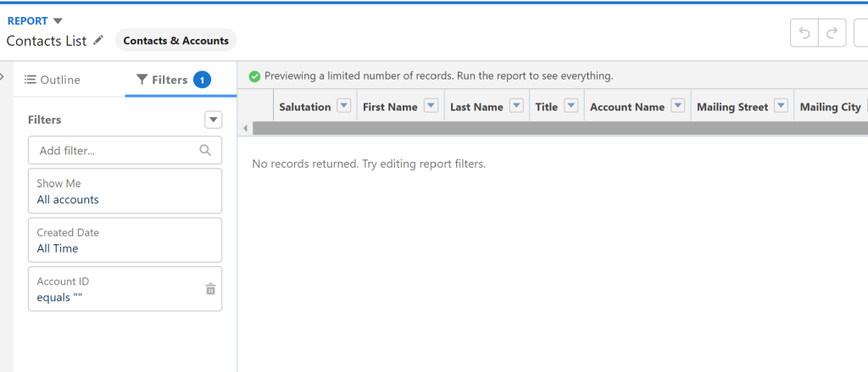
Task: Open the REPORT type dropdown arrow
Action: click(58, 20)
